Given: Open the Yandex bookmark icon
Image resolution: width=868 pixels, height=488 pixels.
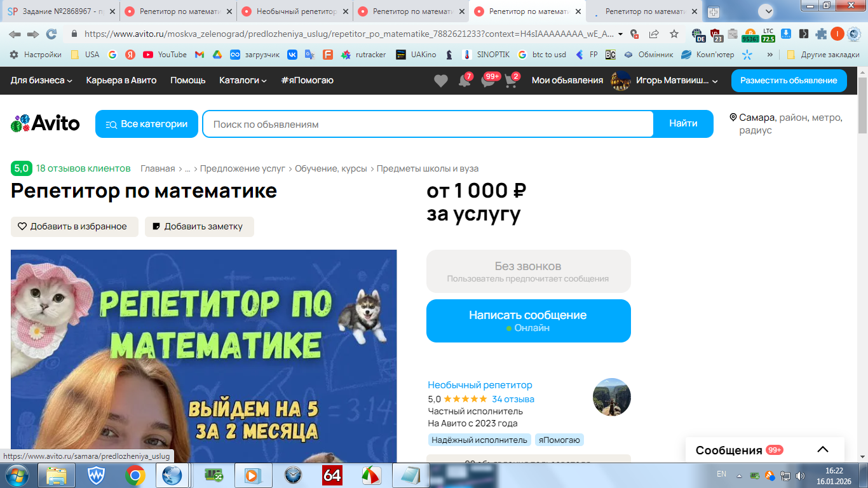Looking at the screenshot, I should pos(130,55).
